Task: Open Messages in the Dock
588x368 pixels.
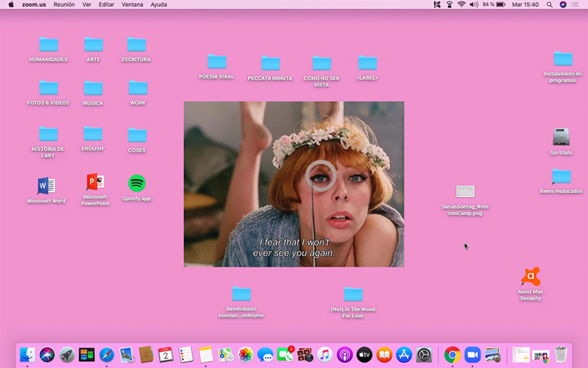Action: [x=265, y=355]
